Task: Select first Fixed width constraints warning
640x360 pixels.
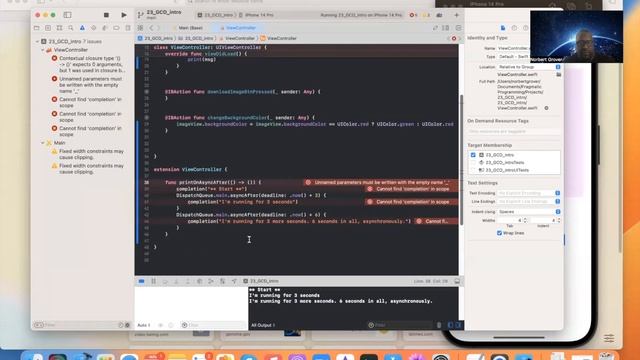Action: click(x=88, y=154)
